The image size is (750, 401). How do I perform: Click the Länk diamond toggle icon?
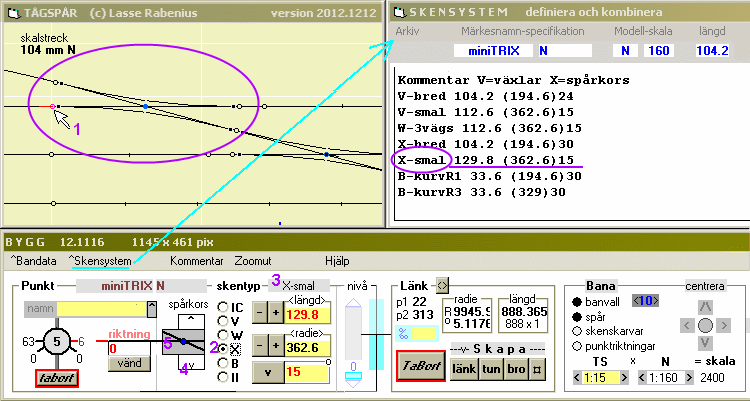[x=443, y=287]
